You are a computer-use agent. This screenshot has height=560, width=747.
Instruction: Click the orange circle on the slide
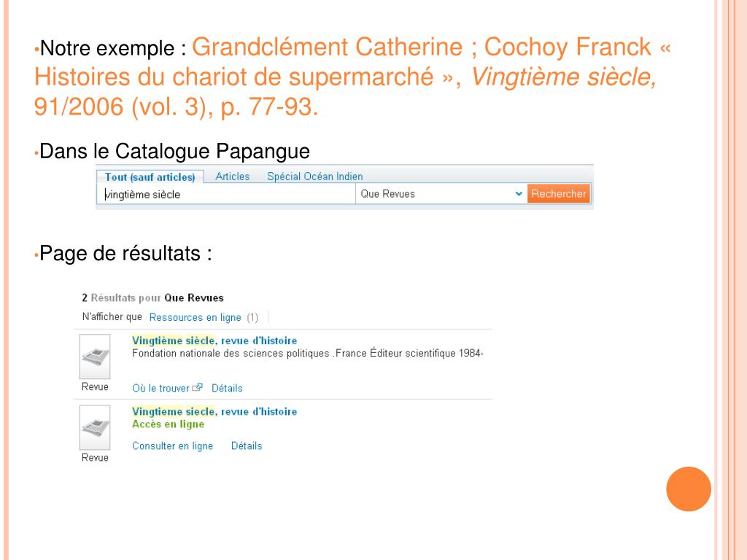[x=689, y=489]
